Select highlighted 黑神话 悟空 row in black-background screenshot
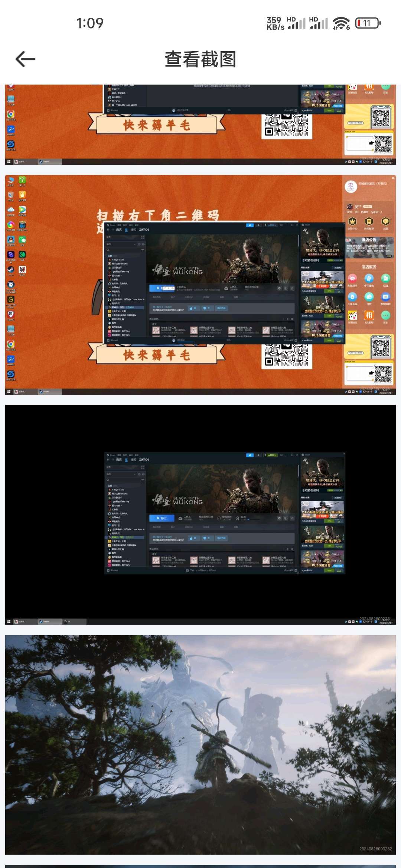Viewport: 401px width, 868px height. point(125,537)
